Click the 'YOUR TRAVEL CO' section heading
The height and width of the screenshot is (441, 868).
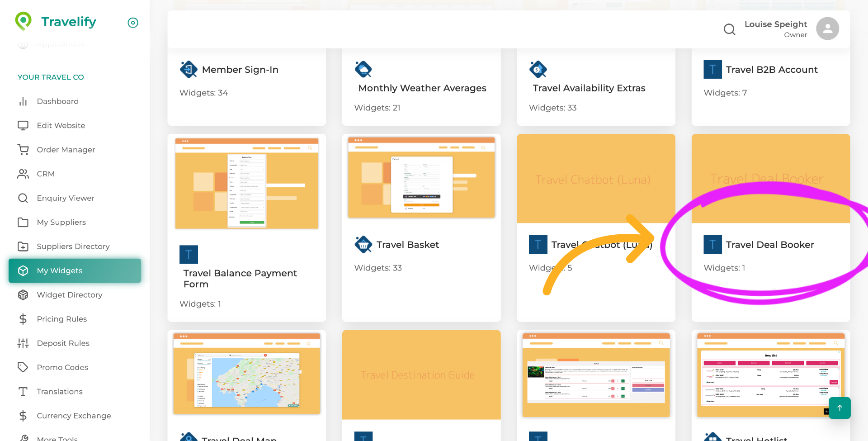point(51,77)
